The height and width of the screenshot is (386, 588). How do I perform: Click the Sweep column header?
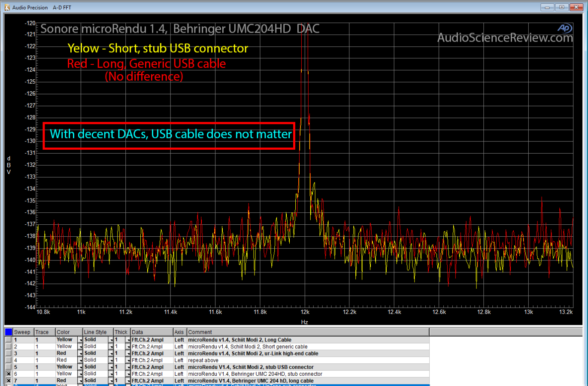point(23,332)
